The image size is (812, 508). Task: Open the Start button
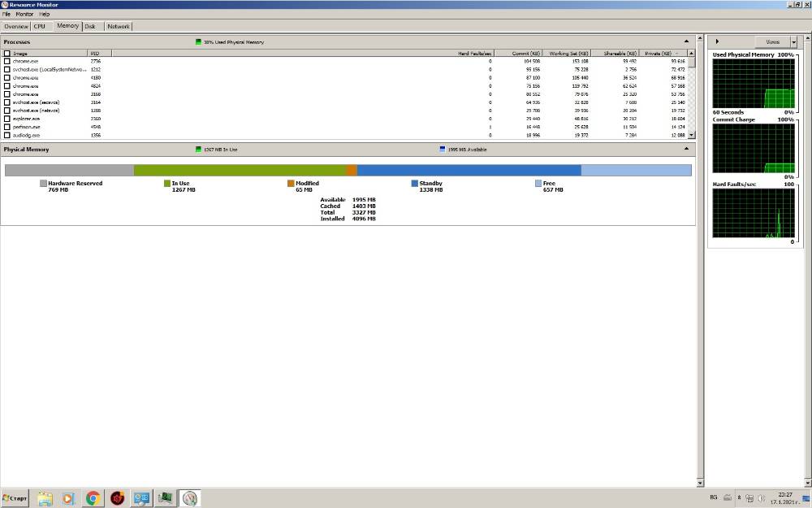click(x=15, y=498)
